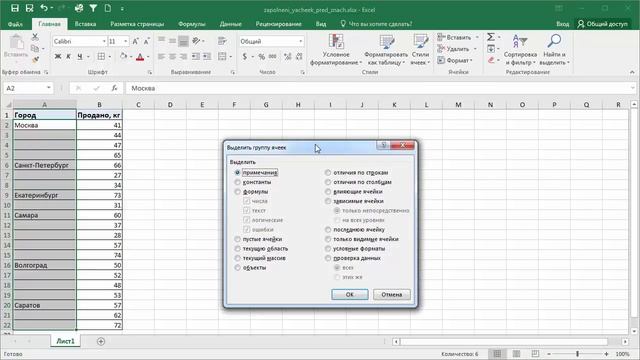This screenshot has width=640, height=360.
Task: Click the Font Color letter A icon
Action: pyautogui.click(x=140, y=57)
